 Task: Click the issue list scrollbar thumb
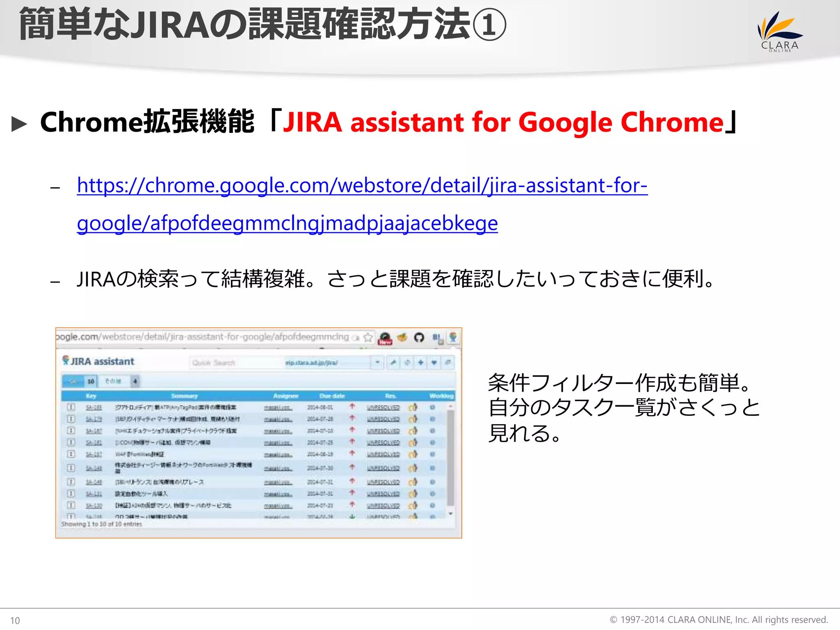tap(450, 459)
